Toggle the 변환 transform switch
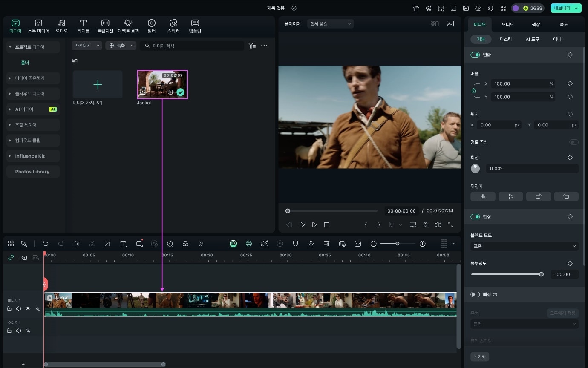The height and width of the screenshot is (368, 588). tap(475, 55)
